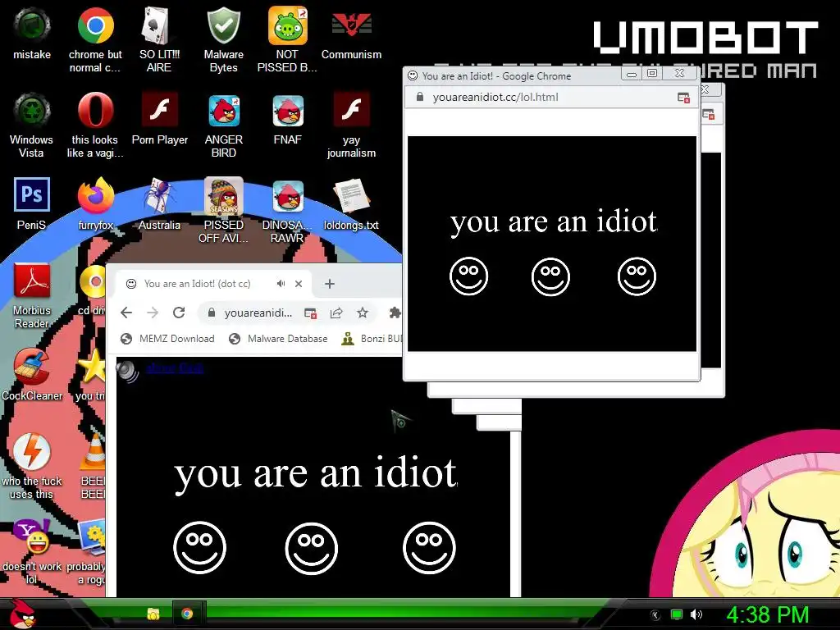Open the 'MEMZ Download' bookmark
This screenshot has height=630, width=840.
167,339
